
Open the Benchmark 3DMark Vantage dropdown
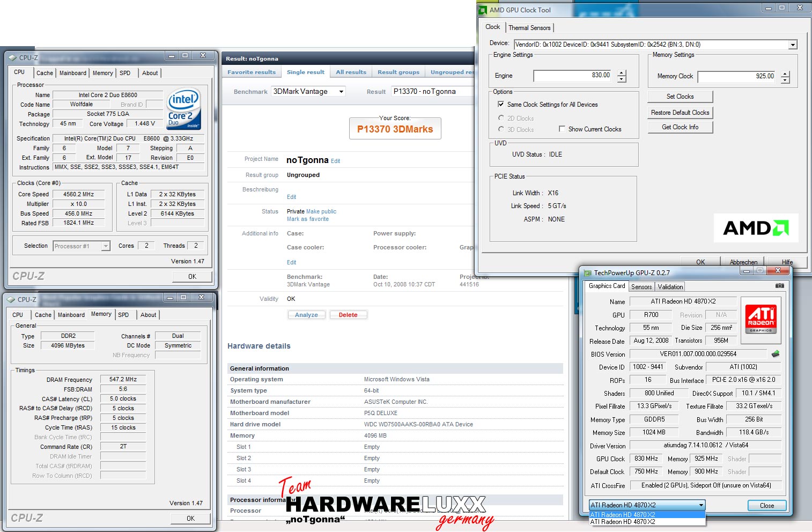pos(308,91)
